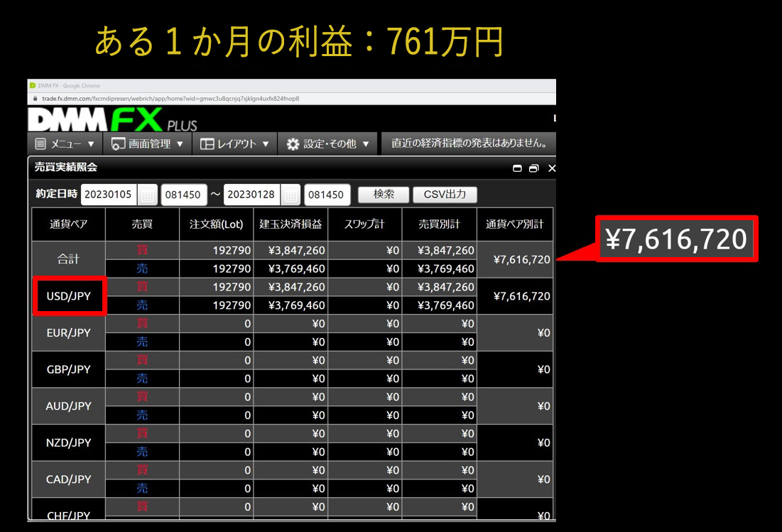Image resolution: width=782 pixels, height=532 pixels.
Task: Maximize the 売買実績照会 panel
Action: (517, 168)
